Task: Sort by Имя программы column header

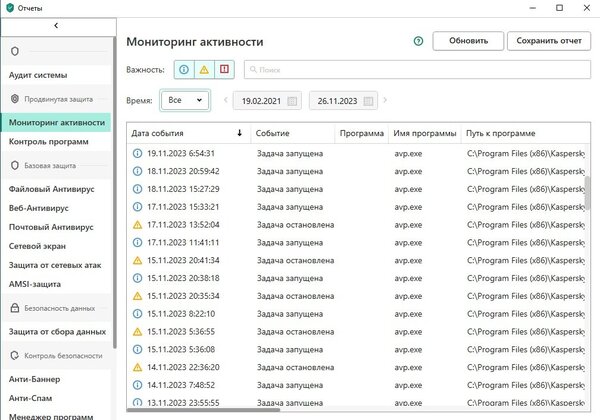Action: (x=425, y=133)
